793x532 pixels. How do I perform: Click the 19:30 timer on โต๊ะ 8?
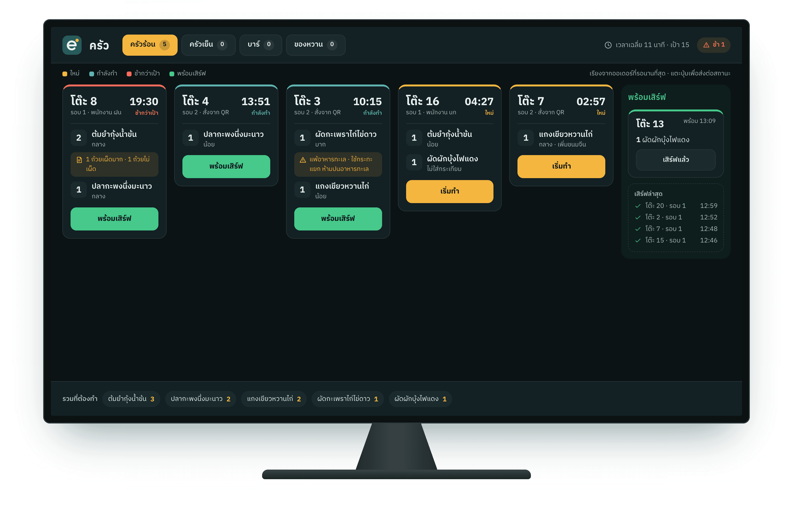[x=144, y=102]
